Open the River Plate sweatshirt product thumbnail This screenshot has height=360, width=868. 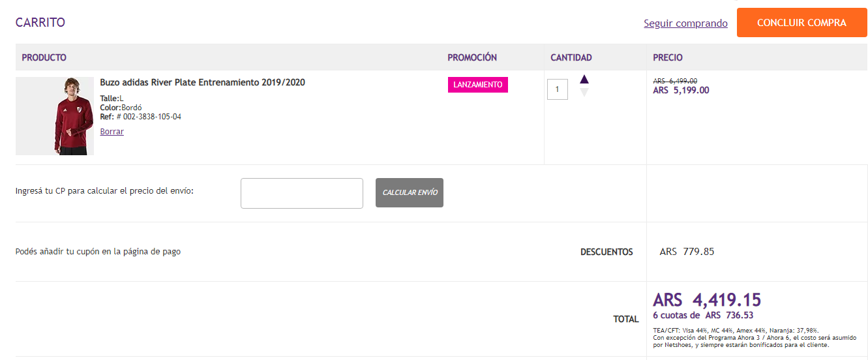[x=55, y=116]
